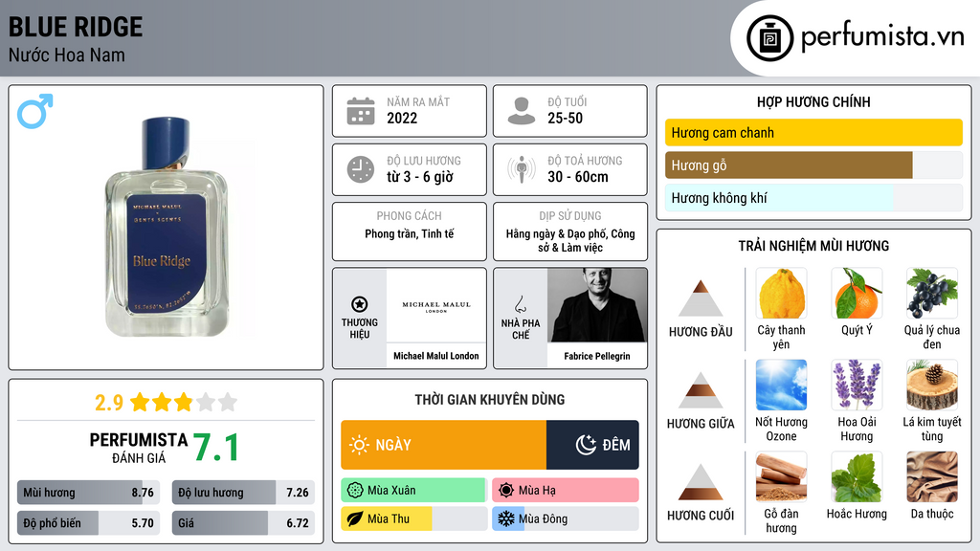Screen dimensions: 980x551
Task: Click the nose icon above Nhà pha chế
Action: [520, 304]
